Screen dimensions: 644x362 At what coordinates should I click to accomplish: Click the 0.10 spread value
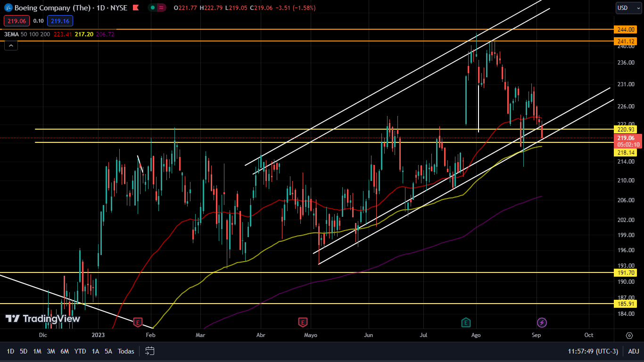point(39,21)
